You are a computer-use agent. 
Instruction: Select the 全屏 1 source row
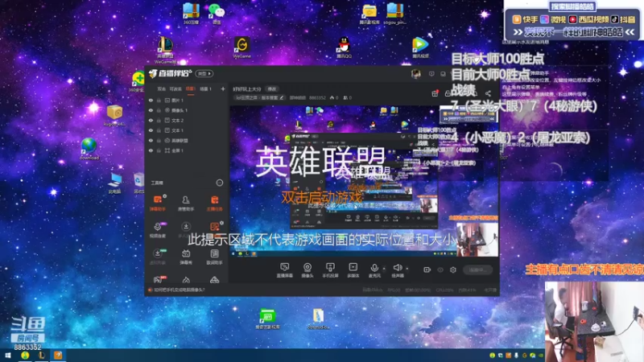point(187,150)
